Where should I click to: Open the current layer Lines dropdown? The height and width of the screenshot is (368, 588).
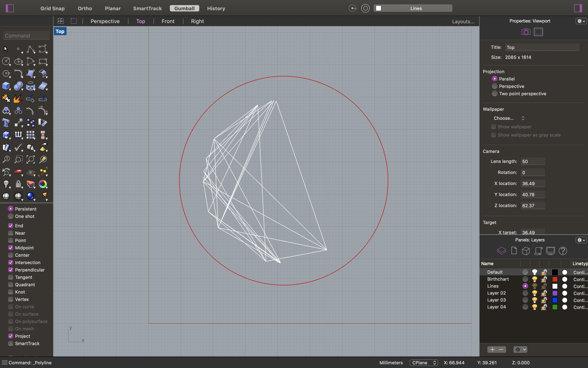413,8
